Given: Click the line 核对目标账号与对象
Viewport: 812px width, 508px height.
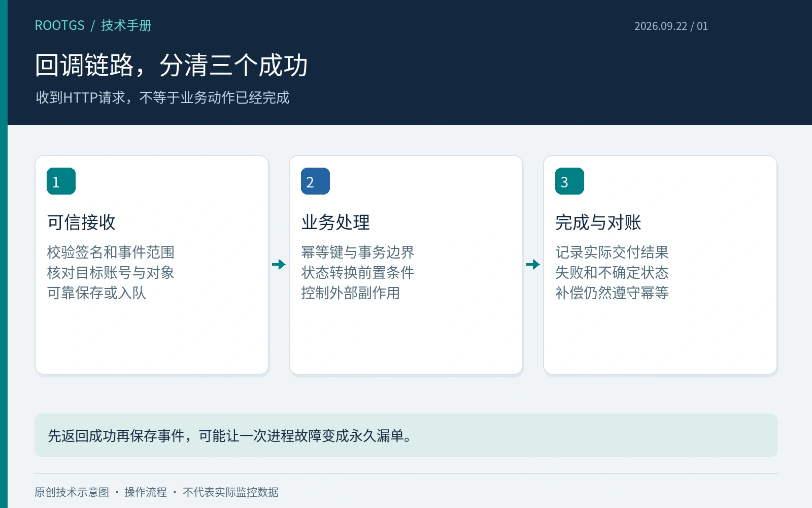Looking at the screenshot, I should coord(111,272).
